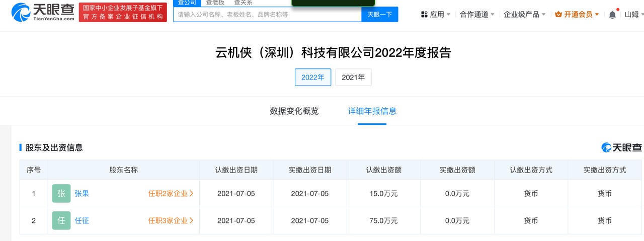Image resolution: width=644 pixels, height=241 pixels.
Task: Click the notification bell icon
Action: pos(612,15)
